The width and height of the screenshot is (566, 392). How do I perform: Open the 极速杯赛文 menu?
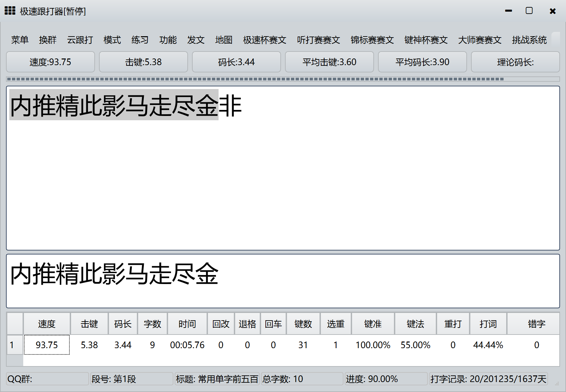pos(265,40)
